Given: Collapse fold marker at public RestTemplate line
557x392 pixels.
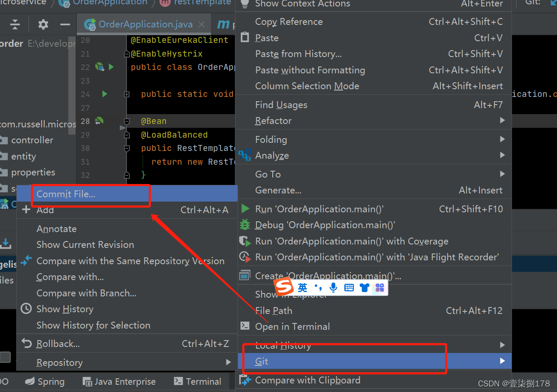Looking at the screenshot, I should [126, 148].
